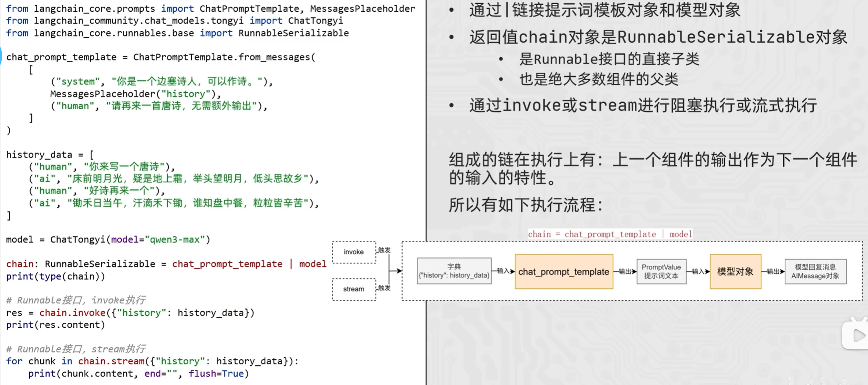Select the orange 模型对象 diagram box
This screenshot has width=868, height=385.
[735, 271]
